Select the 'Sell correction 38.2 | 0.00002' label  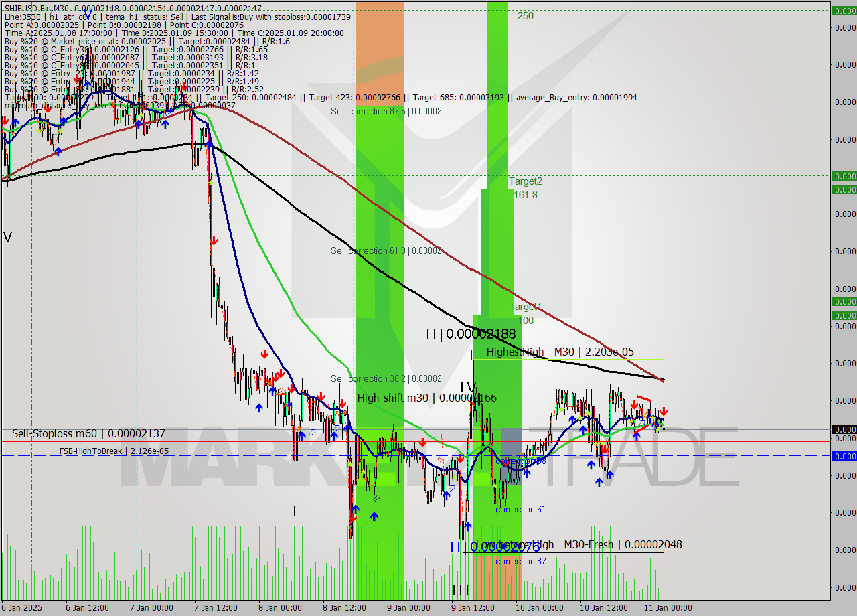(x=386, y=379)
